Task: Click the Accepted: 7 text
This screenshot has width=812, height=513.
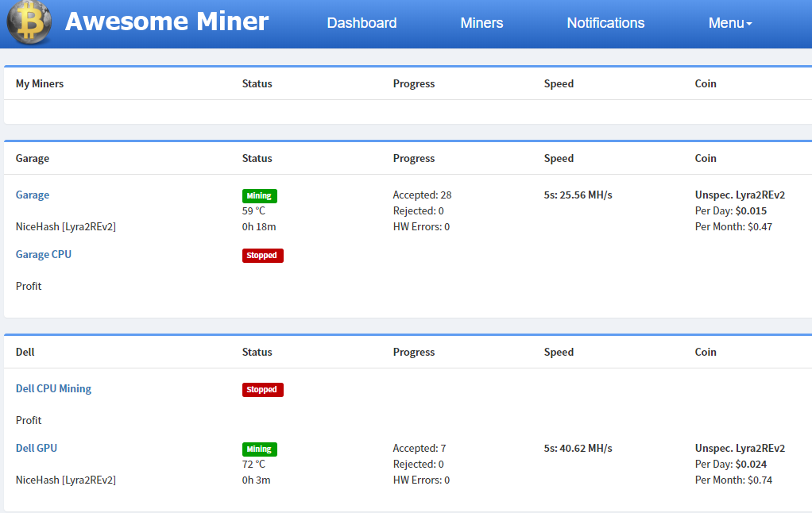Action: point(420,448)
